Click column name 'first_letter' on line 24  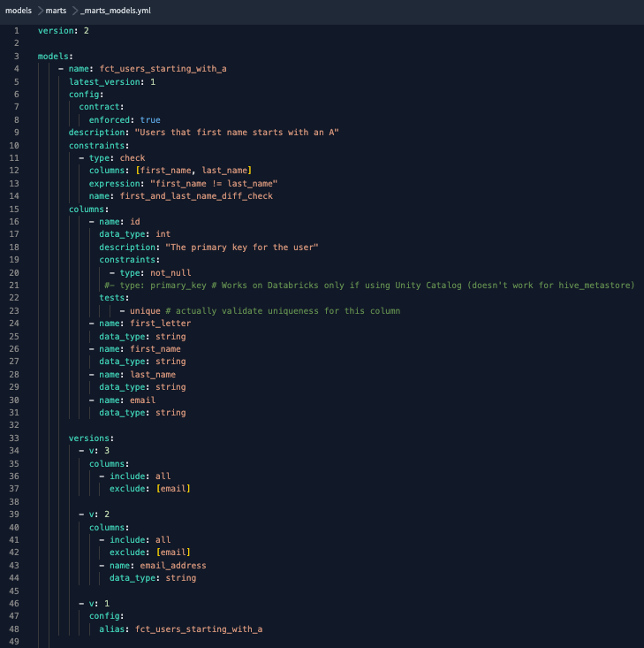[161, 324]
